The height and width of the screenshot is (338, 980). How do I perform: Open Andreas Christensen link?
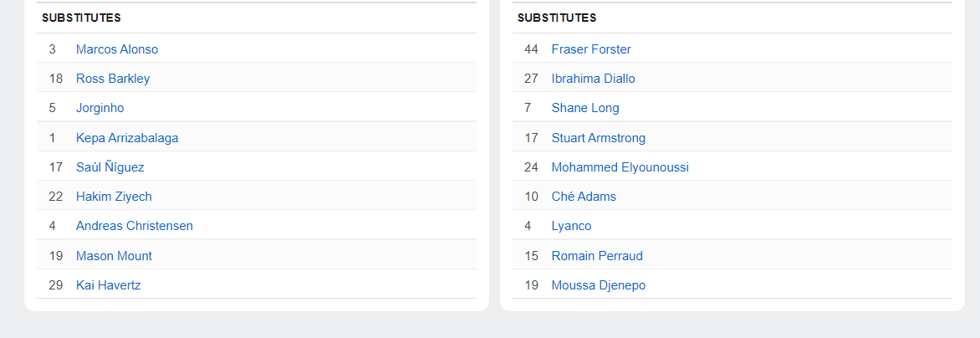[134, 226]
